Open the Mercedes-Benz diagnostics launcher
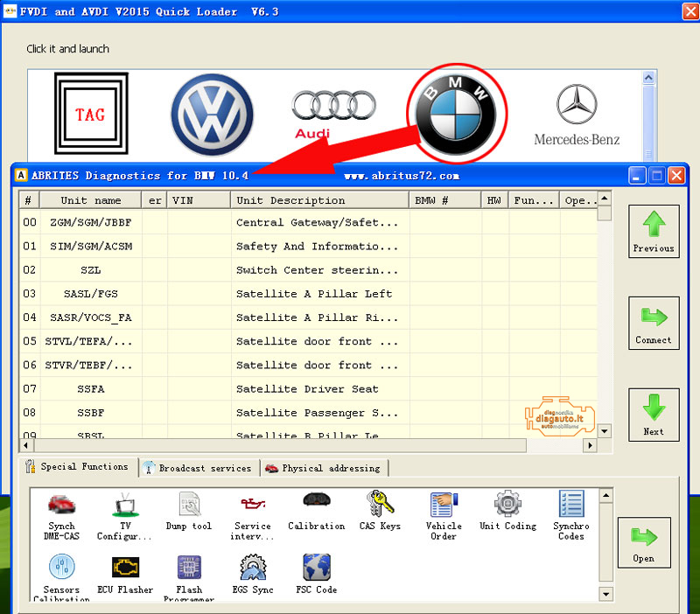Screen dimensions: 700x614 [577, 114]
